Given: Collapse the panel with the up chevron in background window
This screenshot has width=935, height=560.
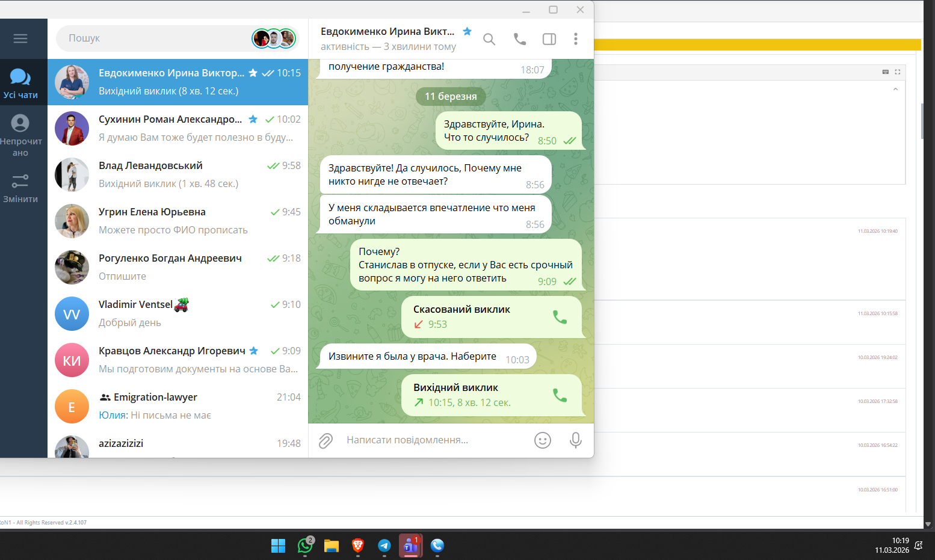Looking at the screenshot, I should tap(895, 89).
